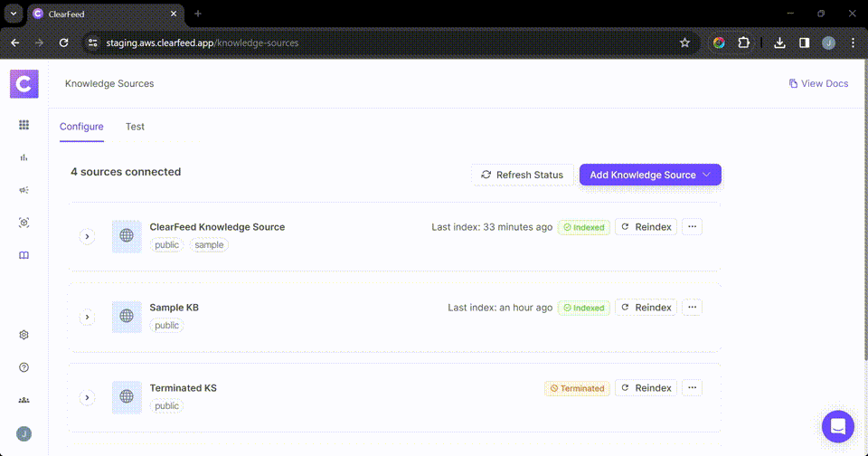Expand the Sample KB row
868x456 pixels.
pyautogui.click(x=87, y=317)
